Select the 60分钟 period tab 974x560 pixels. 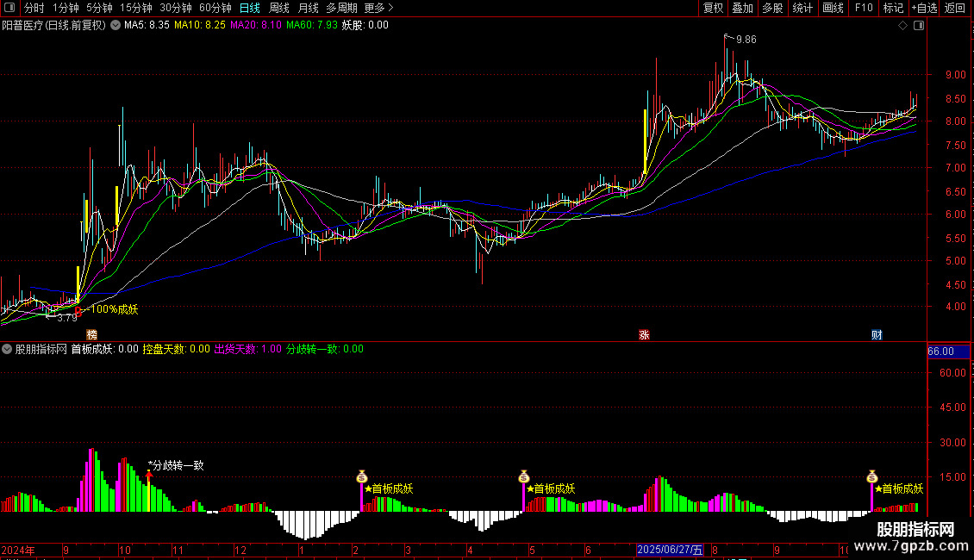(215, 8)
